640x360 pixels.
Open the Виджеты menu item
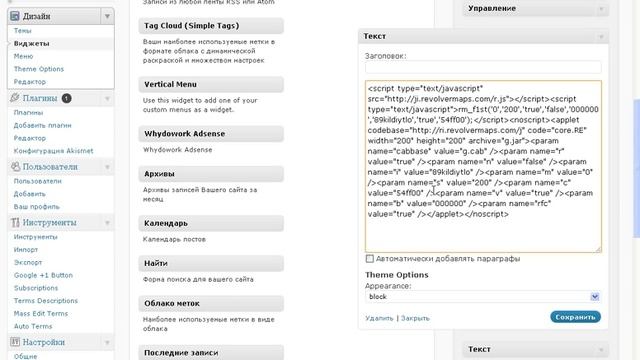click(31, 43)
